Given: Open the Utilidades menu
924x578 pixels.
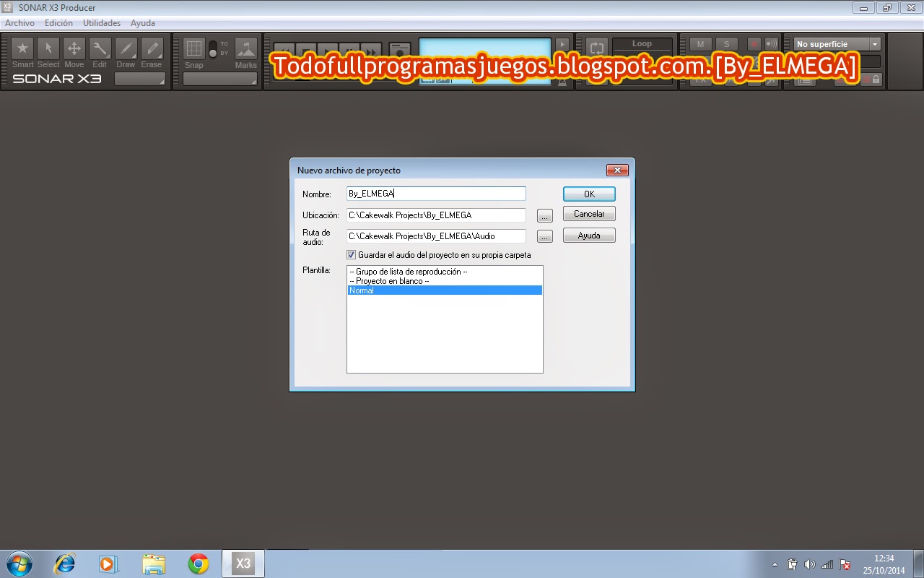Looking at the screenshot, I should coord(102,23).
